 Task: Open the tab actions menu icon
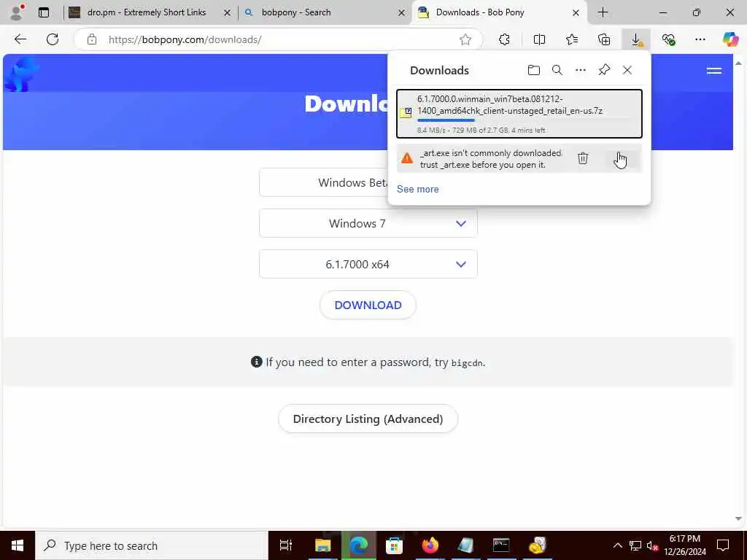click(44, 12)
